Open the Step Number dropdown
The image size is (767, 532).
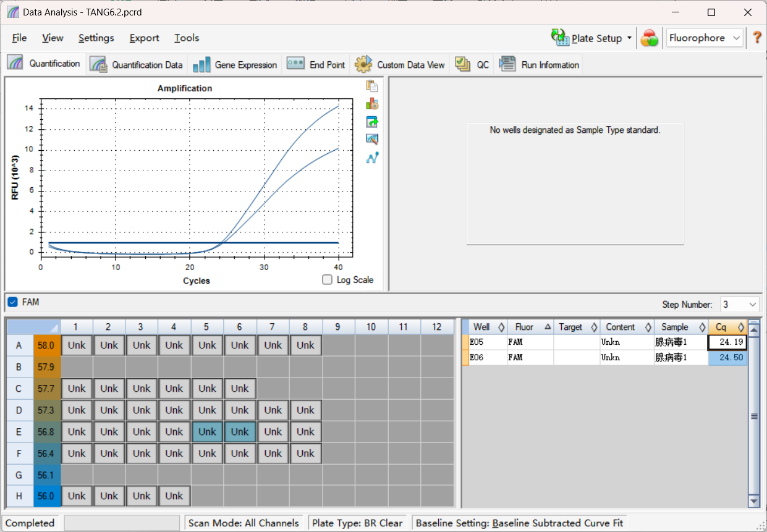pos(739,304)
